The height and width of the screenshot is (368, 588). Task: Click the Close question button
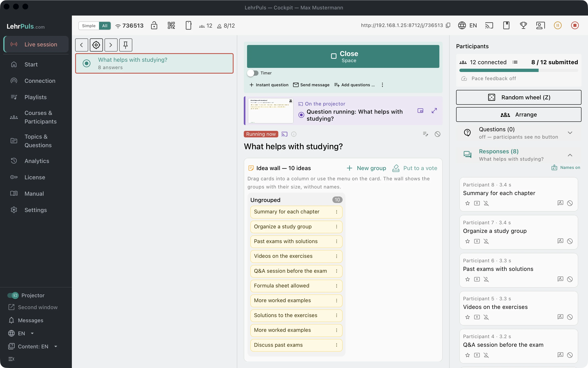[x=343, y=56]
